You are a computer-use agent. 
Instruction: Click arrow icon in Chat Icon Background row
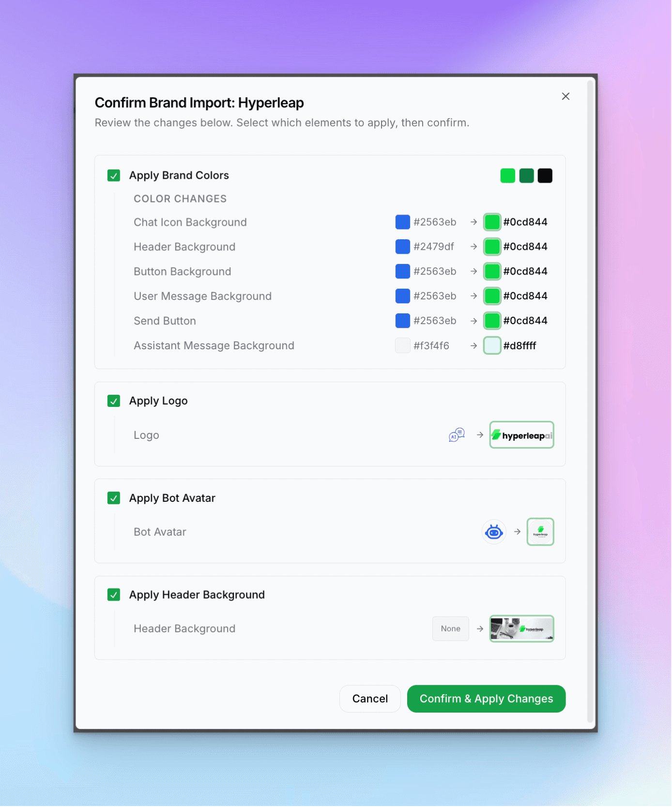[x=473, y=222]
